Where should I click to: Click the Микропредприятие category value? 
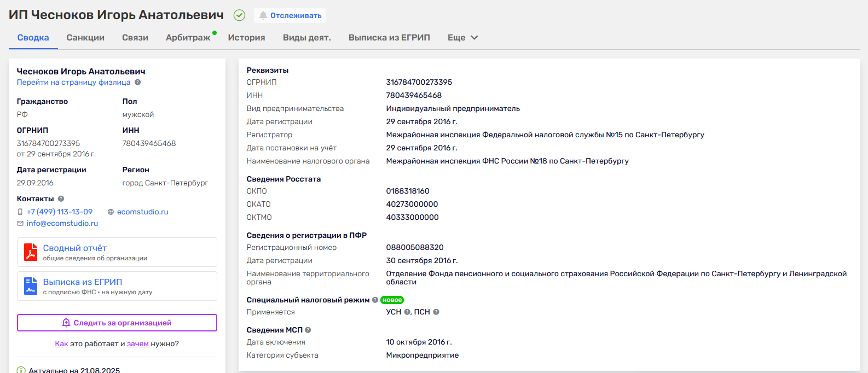pos(423,355)
